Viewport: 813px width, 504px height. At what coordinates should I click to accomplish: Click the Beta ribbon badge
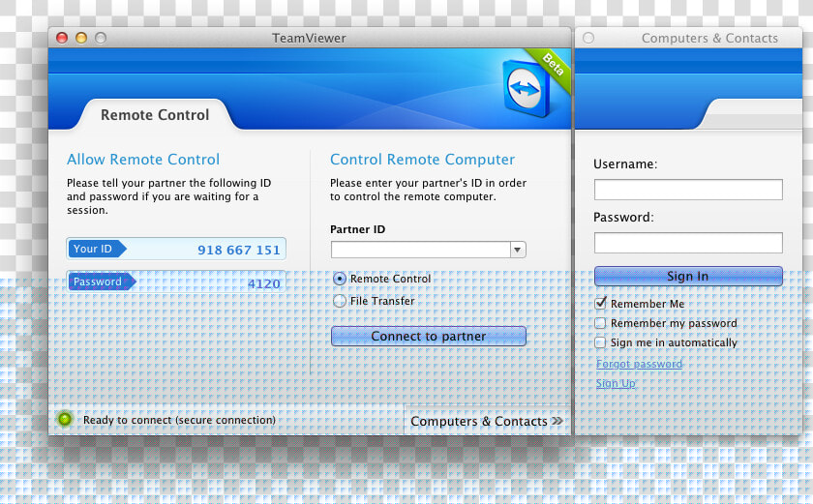point(553,66)
